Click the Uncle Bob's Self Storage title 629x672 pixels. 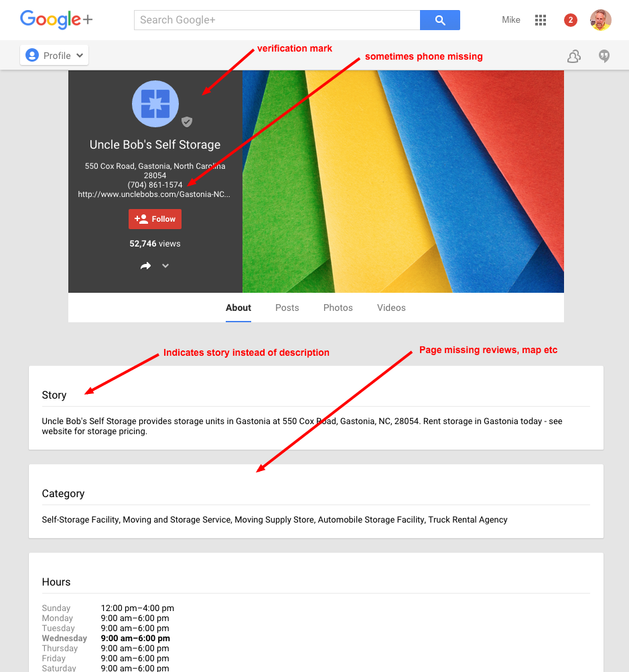click(x=155, y=145)
